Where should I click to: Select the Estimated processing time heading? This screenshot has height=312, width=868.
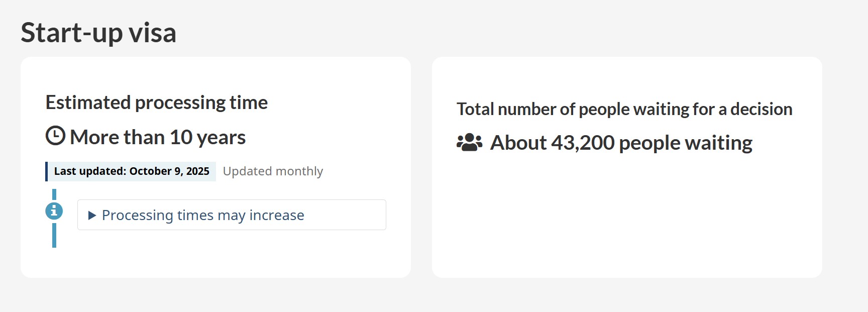pos(157,102)
